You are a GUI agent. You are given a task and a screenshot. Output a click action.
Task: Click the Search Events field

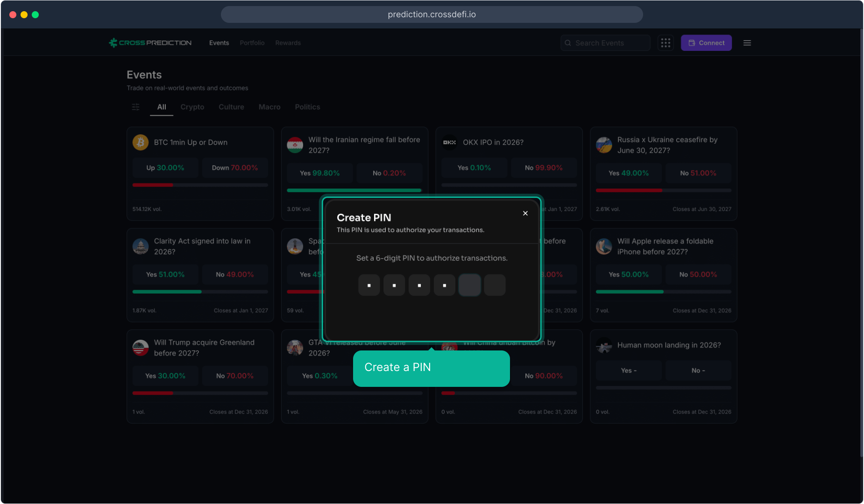pos(605,43)
